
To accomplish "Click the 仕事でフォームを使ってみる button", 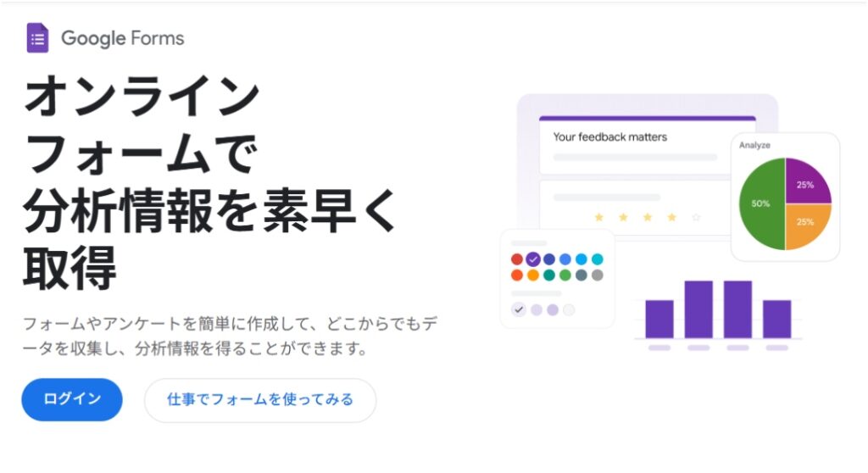I will (x=259, y=399).
